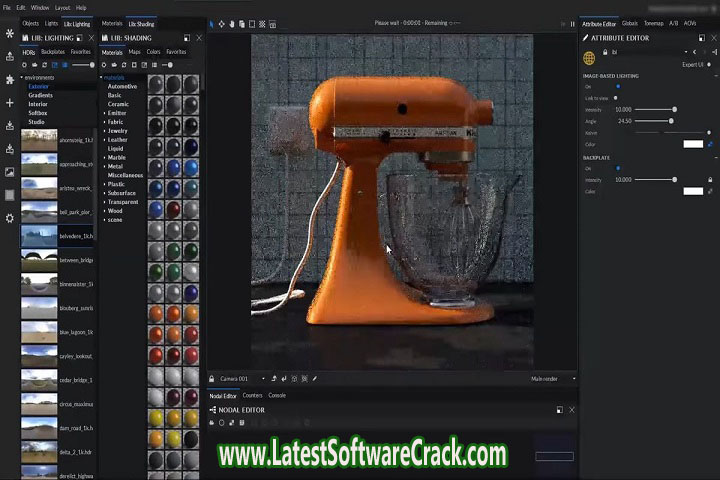This screenshot has height=480, width=720.
Task: Expand the Metal materials category
Action: click(x=115, y=166)
